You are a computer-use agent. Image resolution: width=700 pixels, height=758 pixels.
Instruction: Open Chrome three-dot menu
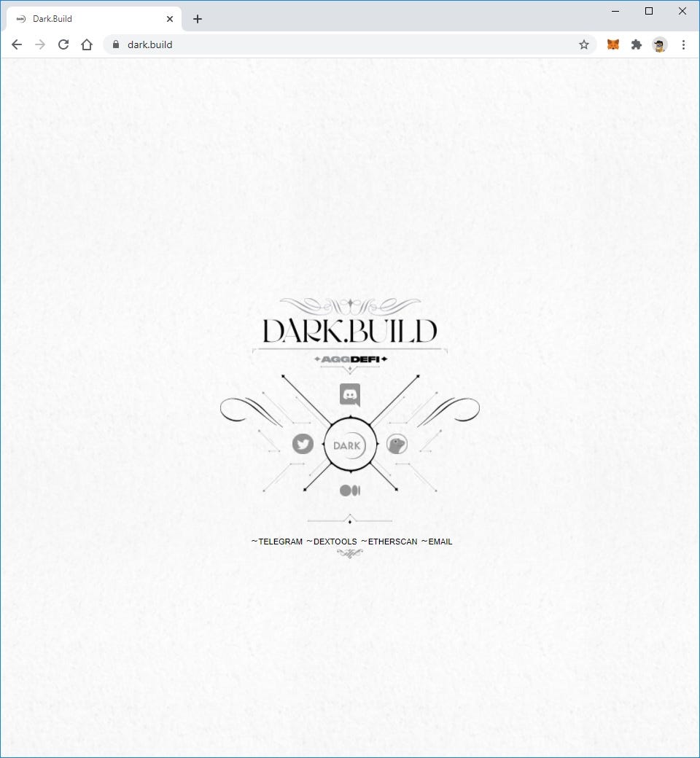683,44
